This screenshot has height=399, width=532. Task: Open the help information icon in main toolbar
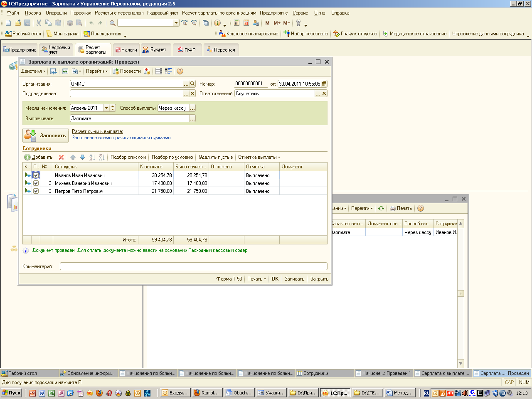[217, 23]
